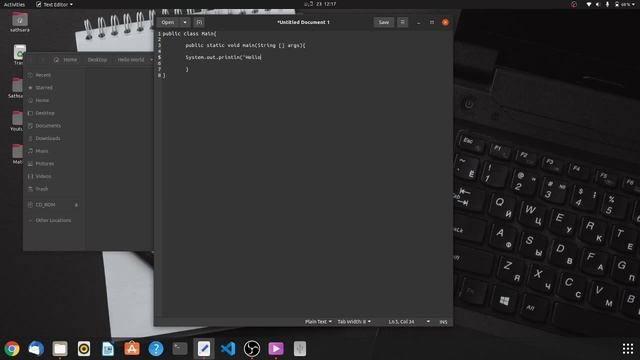This screenshot has height=360, width=640.
Task: Click Desktop in the Files path bar
Action: (x=97, y=60)
